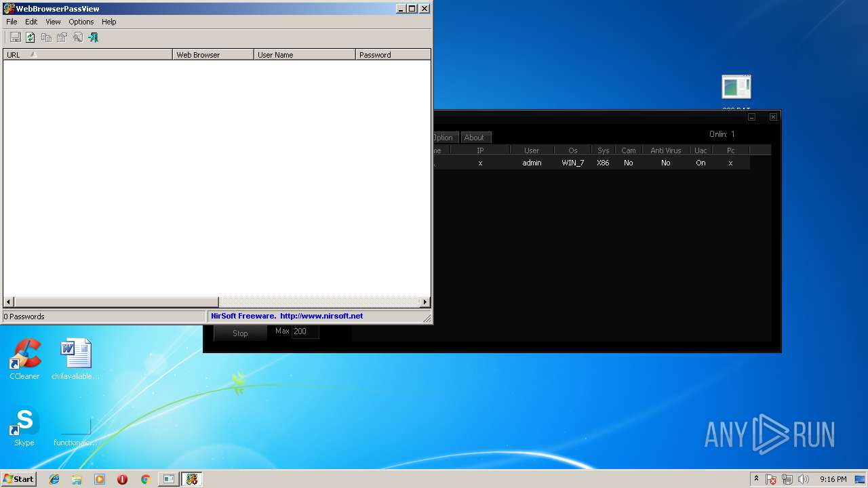Viewport: 868px width, 488px height.
Task: Click the Exit door toolbar icon
Action: (x=94, y=38)
